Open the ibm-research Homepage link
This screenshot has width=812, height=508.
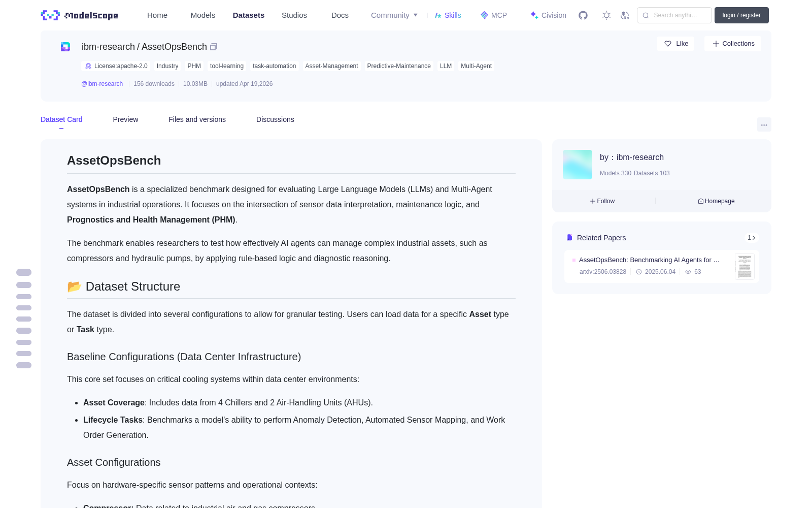pyautogui.click(x=716, y=201)
